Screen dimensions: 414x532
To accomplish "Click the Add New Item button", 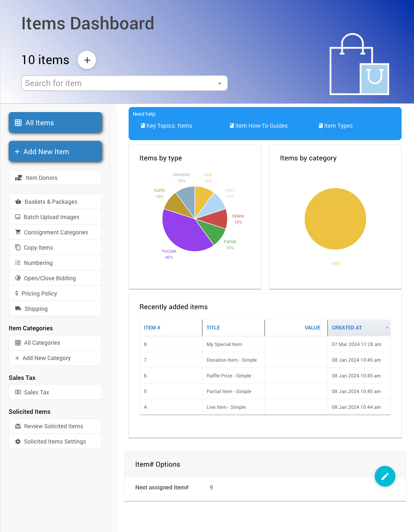I will click(x=55, y=152).
